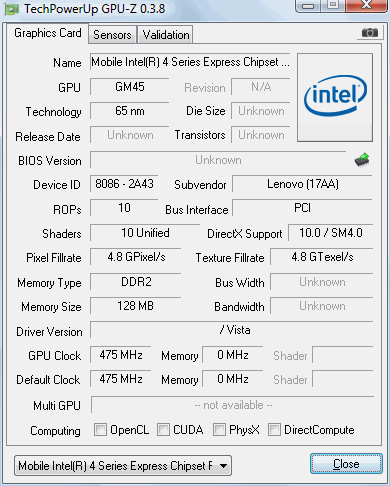Click the ROPs value 10
The height and width of the screenshot is (486, 390).
(124, 208)
